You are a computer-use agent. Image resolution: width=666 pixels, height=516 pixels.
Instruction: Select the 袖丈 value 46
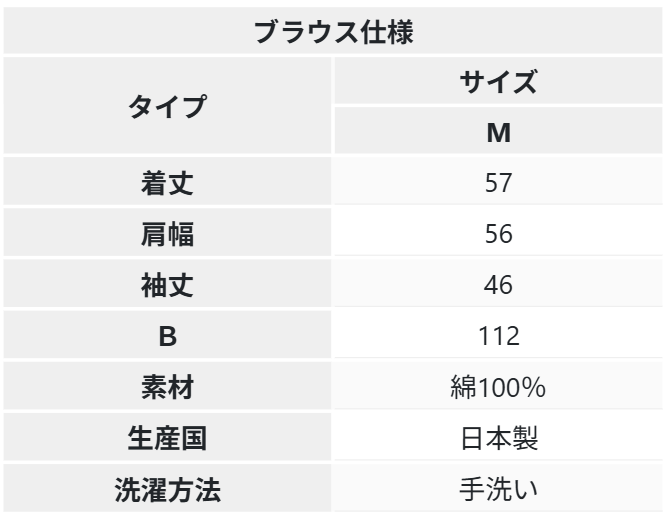pos(498,286)
